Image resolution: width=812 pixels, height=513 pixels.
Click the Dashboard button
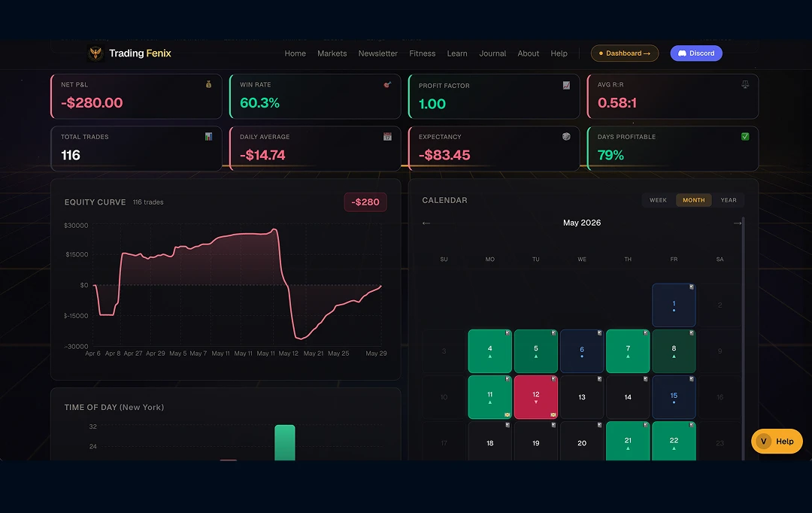point(625,53)
